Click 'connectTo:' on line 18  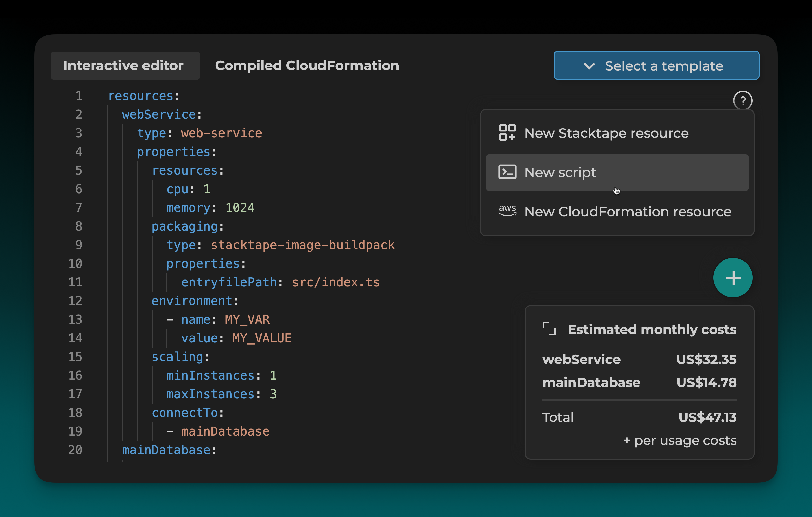188,413
